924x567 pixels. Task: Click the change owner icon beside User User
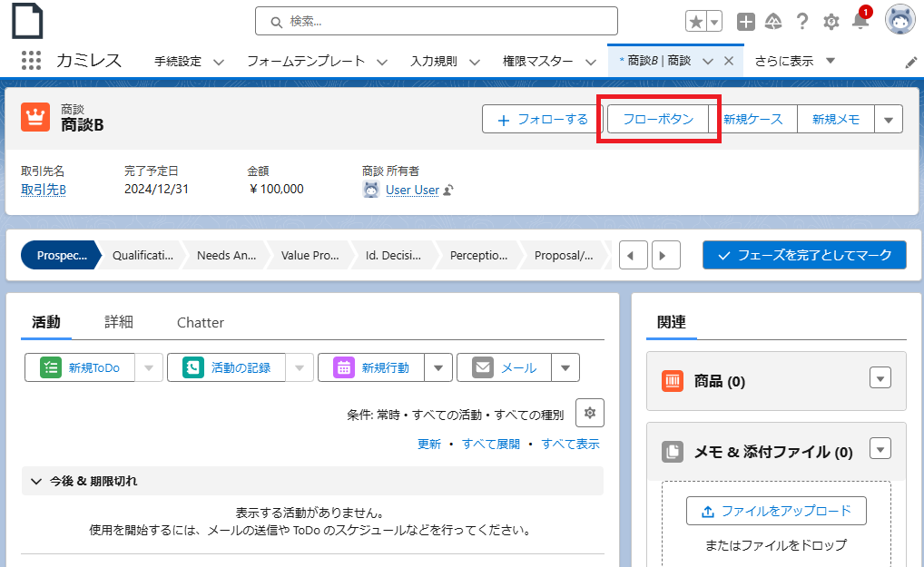click(x=448, y=191)
